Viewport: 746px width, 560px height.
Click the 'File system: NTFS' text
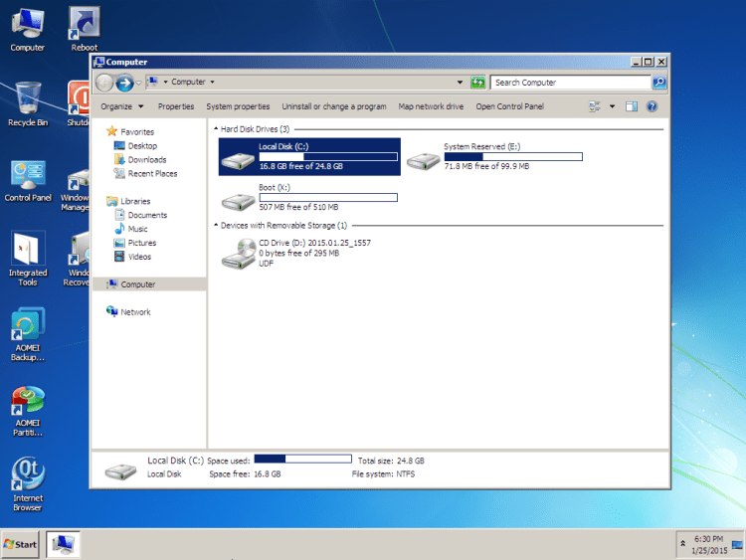pyautogui.click(x=383, y=473)
